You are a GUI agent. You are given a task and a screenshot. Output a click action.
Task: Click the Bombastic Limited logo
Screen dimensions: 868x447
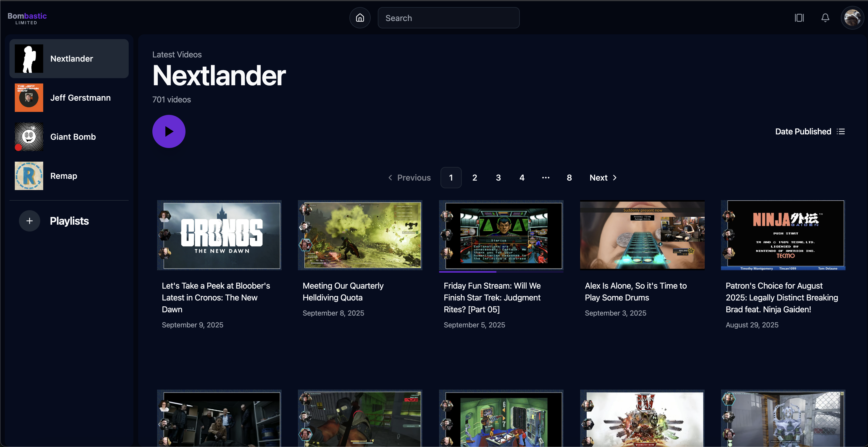click(x=27, y=18)
